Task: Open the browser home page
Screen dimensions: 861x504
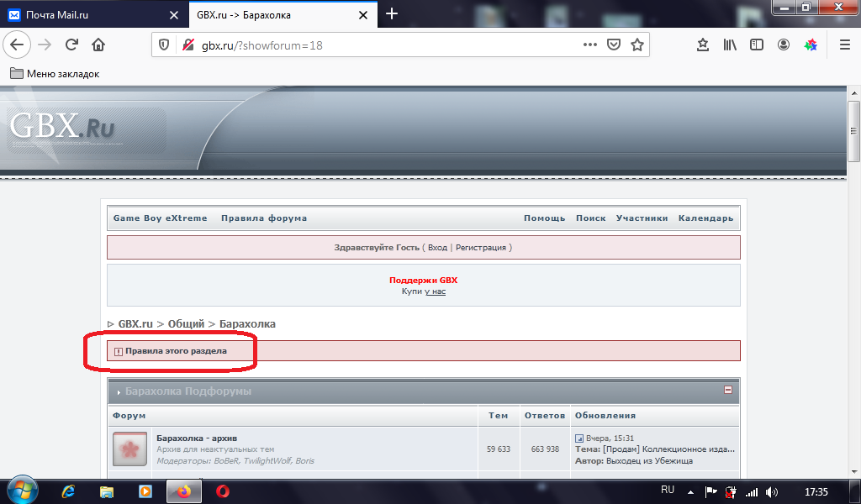Action: [98, 45]
